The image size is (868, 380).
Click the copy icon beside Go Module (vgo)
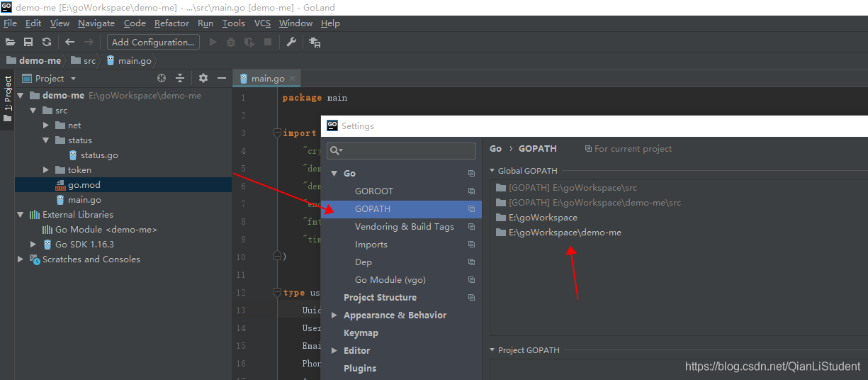pos(472,280)
